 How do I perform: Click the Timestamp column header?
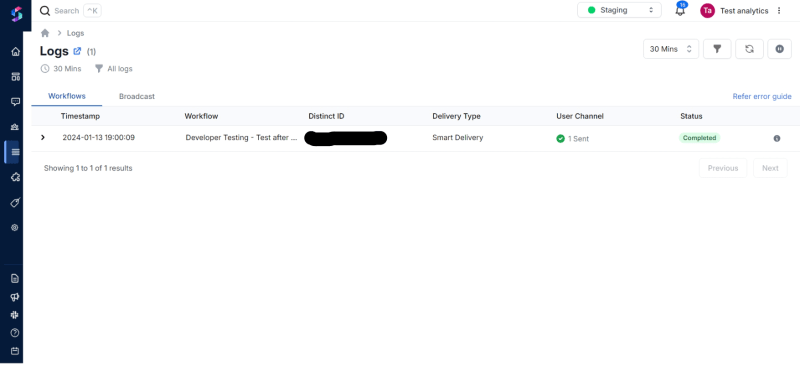coord(80,116)
